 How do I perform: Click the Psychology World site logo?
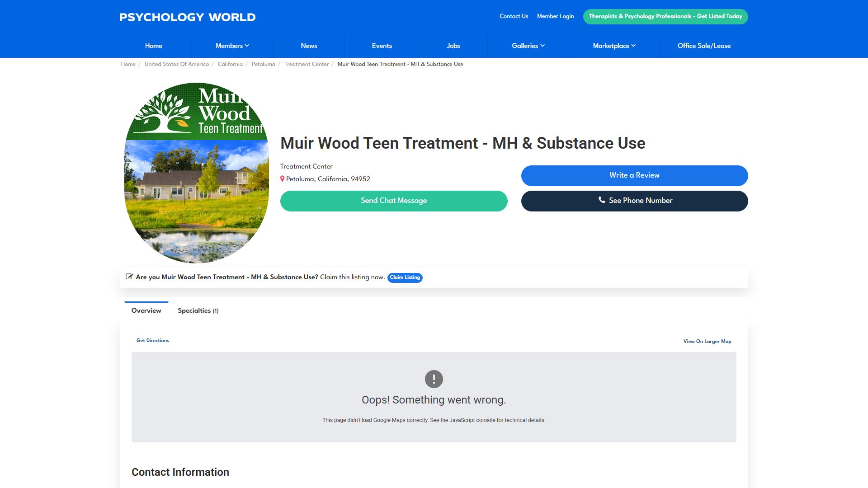[x=187, y=17]
